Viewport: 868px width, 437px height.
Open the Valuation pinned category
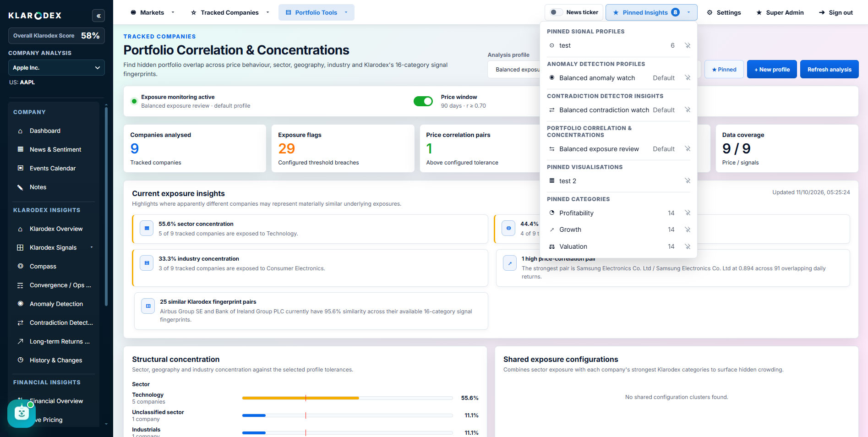pyautogui.click(x=573, y=246)
